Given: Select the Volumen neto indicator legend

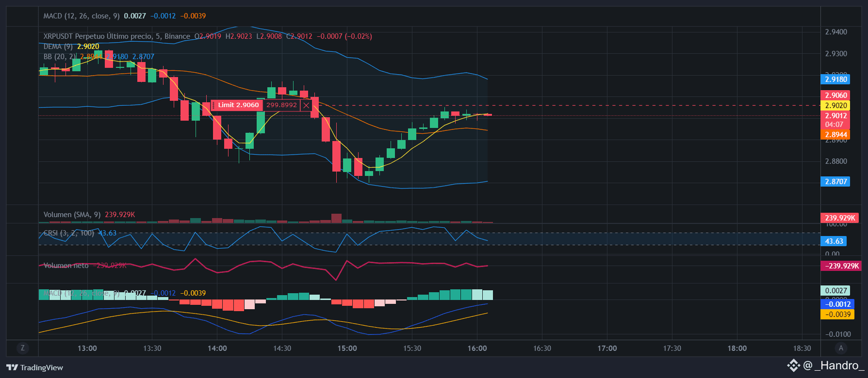Looking at the screenshot, I should [x=66, y=266].
